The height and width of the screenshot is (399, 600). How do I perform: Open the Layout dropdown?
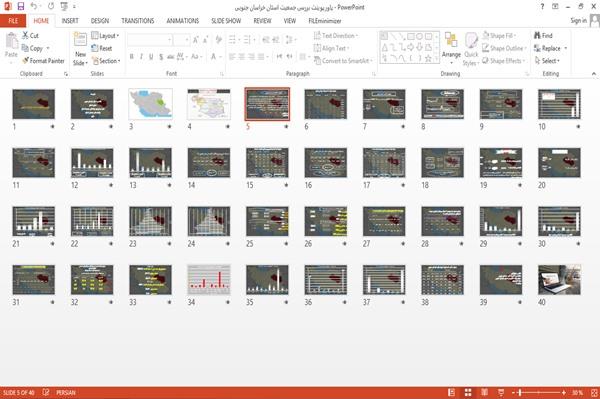106,36
